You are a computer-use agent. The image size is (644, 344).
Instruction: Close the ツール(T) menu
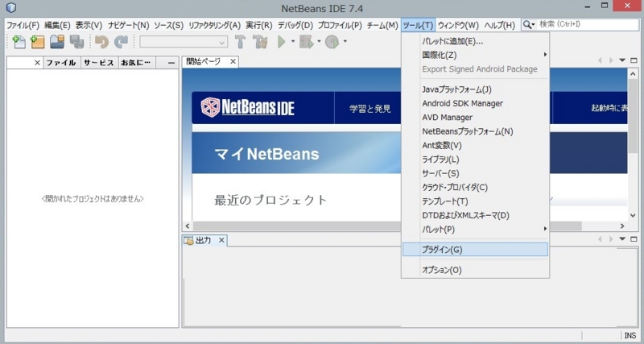(x=418, y=26)
